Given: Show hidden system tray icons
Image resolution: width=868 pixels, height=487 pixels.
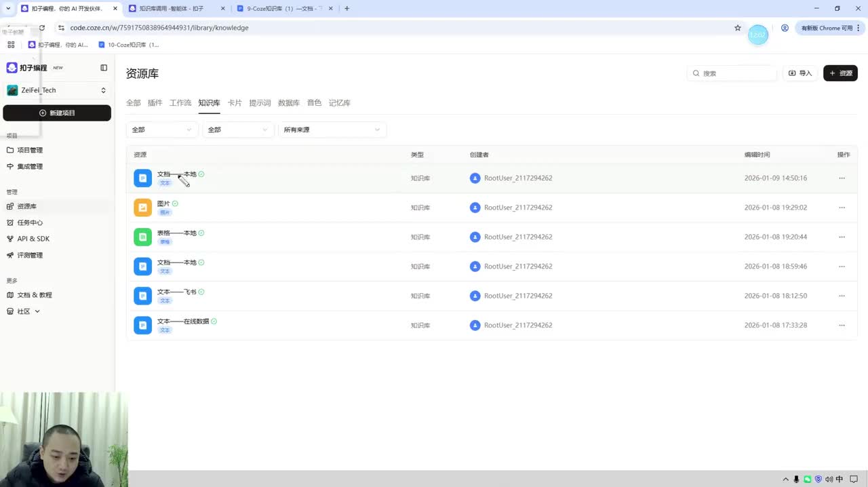Looking at the screenshot, I should click(x=786, y=479).
